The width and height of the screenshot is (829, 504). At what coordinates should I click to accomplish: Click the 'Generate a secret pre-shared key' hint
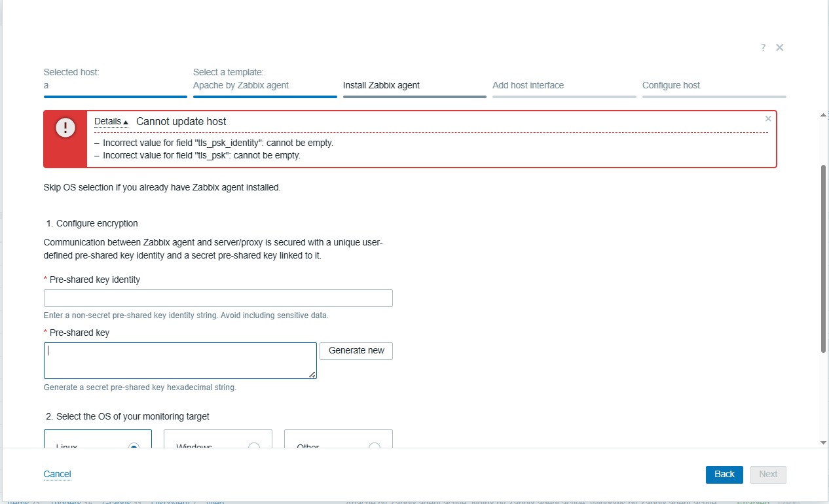tap(140, 387)
